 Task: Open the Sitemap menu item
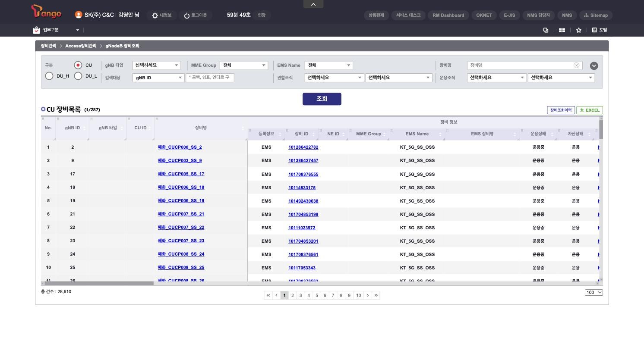click(x=596, y=15)
